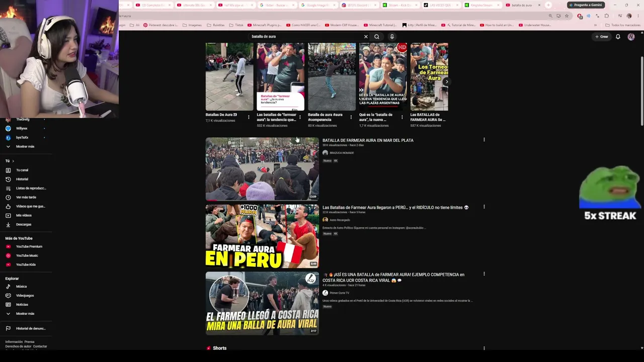Open the "Batallas De Aura" short thumbnail
This screenshot has width=644, height=362.
[229, 76]
